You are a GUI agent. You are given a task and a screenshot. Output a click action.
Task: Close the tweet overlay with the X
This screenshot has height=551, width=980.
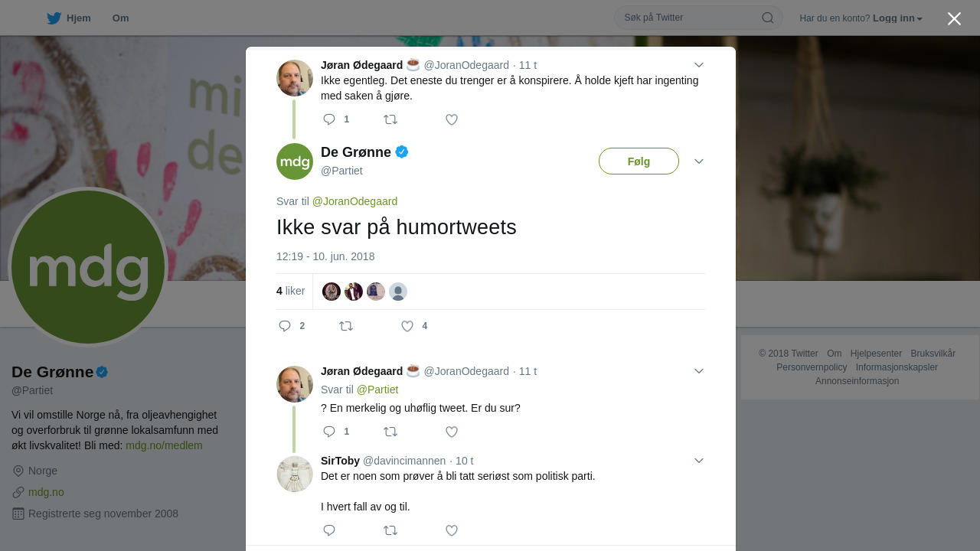click(x=954, y=18)
